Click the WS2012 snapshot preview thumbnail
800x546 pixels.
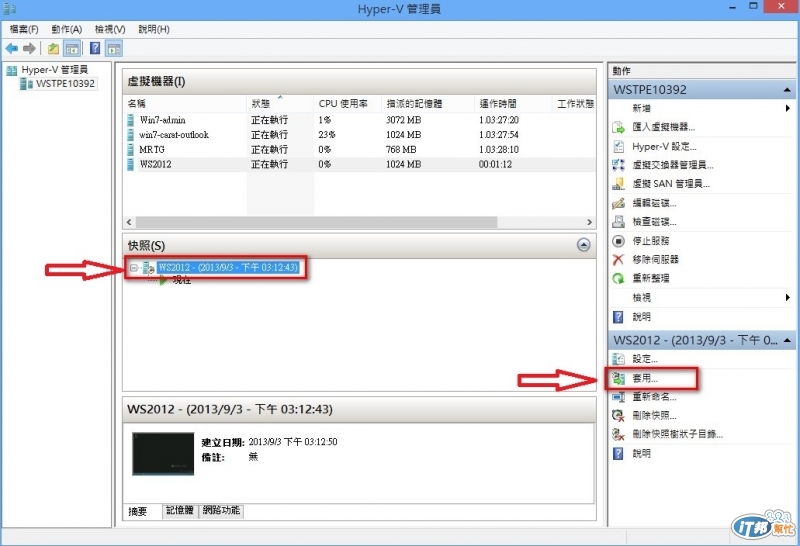[163, 454]
